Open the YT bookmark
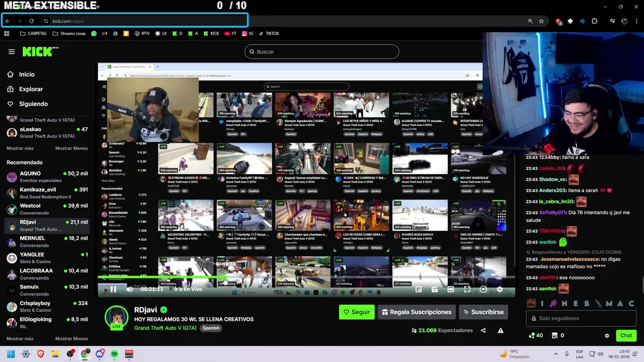The width and height of the screenshot is (644, 362). [230, 34]
